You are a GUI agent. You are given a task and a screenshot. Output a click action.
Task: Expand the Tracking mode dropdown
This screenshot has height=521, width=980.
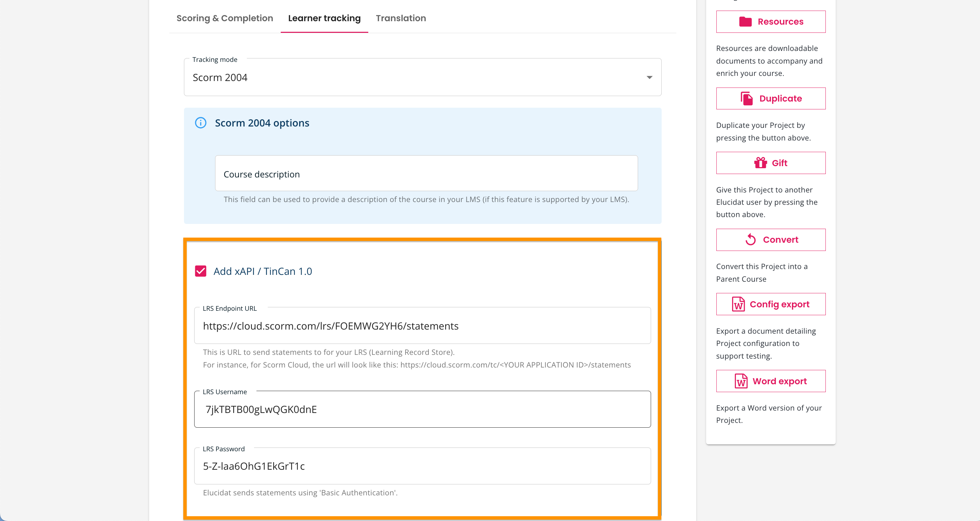(422, 77)
